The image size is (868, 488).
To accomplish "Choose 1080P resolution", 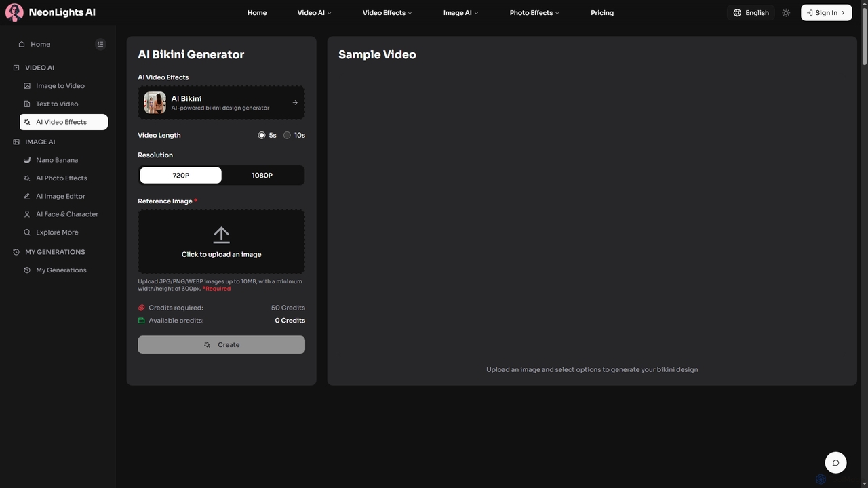I will pyautogui.click(x=262, y=175).
